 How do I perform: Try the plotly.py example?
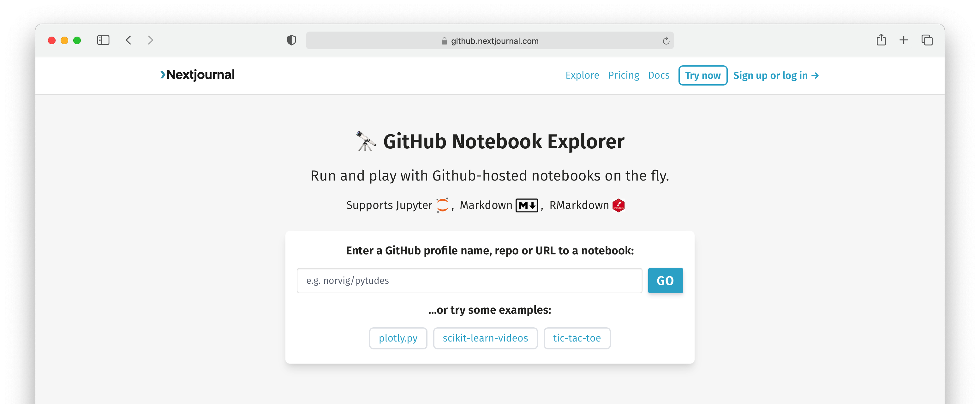coord(398,338)
